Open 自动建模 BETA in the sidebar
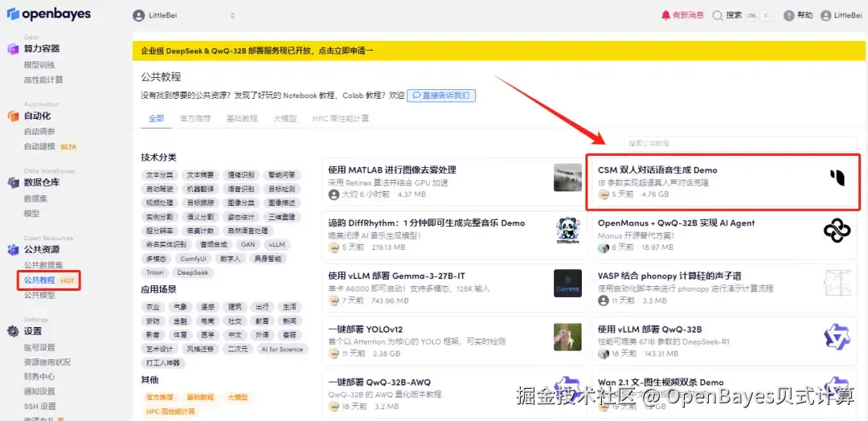The width and height of the screenshot is (868, 421). point(50,146)
